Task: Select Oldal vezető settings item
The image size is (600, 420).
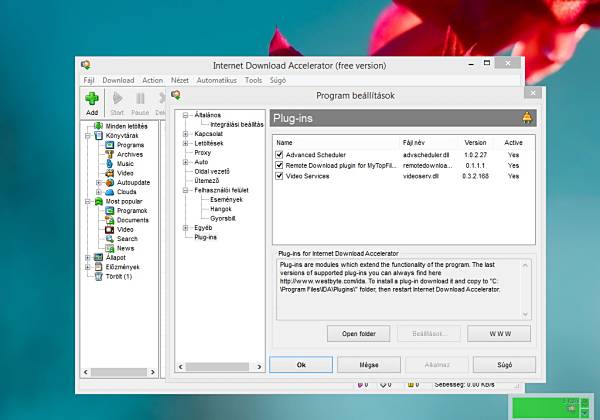Action: tap(212, 171)
